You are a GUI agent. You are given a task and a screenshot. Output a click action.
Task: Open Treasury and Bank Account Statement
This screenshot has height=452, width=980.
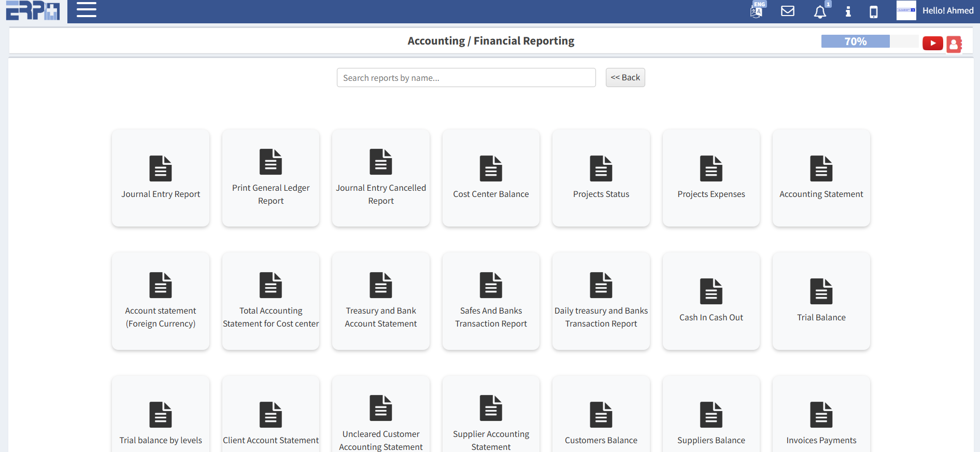click(x=381, y=301)
